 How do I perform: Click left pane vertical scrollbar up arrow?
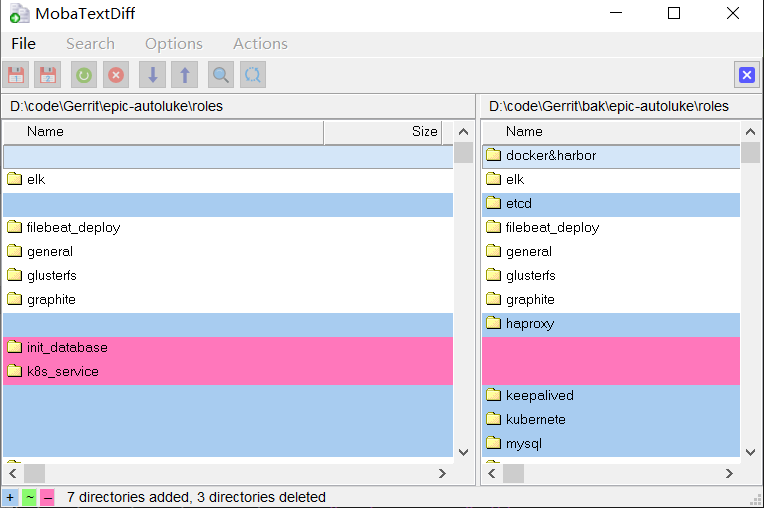[463, 132]
